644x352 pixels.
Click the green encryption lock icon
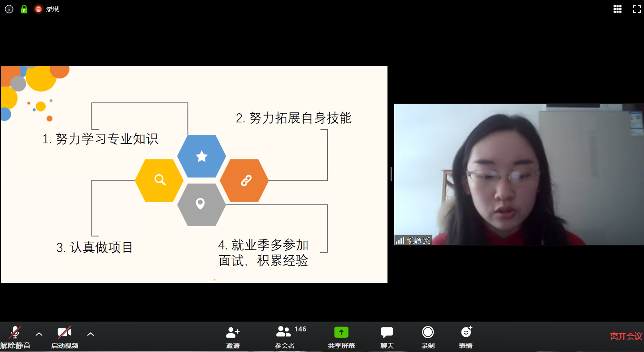pos(24,9)
